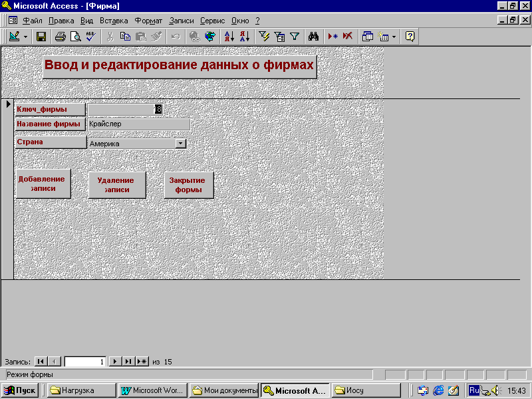Go to next record navigation button

pos(115,362)
